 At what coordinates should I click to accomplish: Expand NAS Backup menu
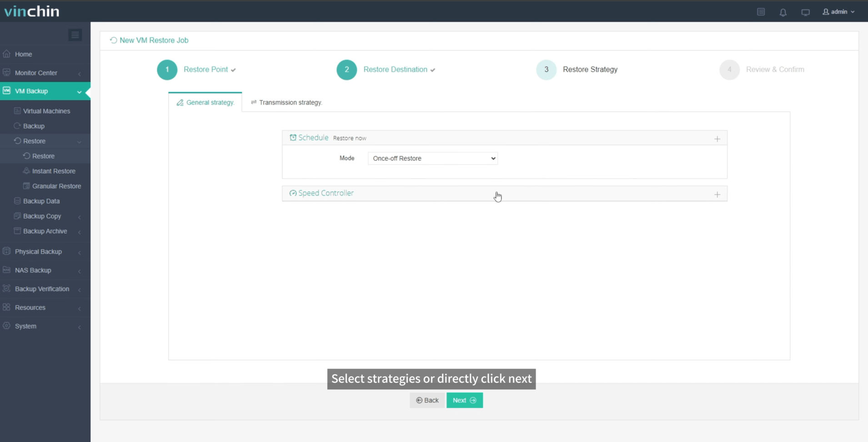click(x=45, y=270)
